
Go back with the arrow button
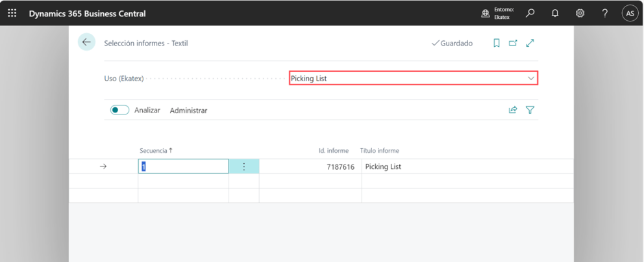pos(86,42)
